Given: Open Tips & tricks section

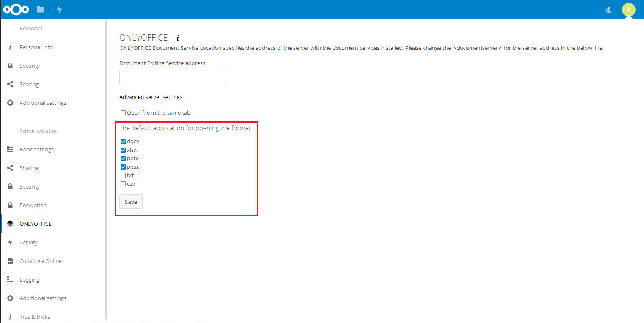Looking at the screenshot, I should [x=35, y=316].
